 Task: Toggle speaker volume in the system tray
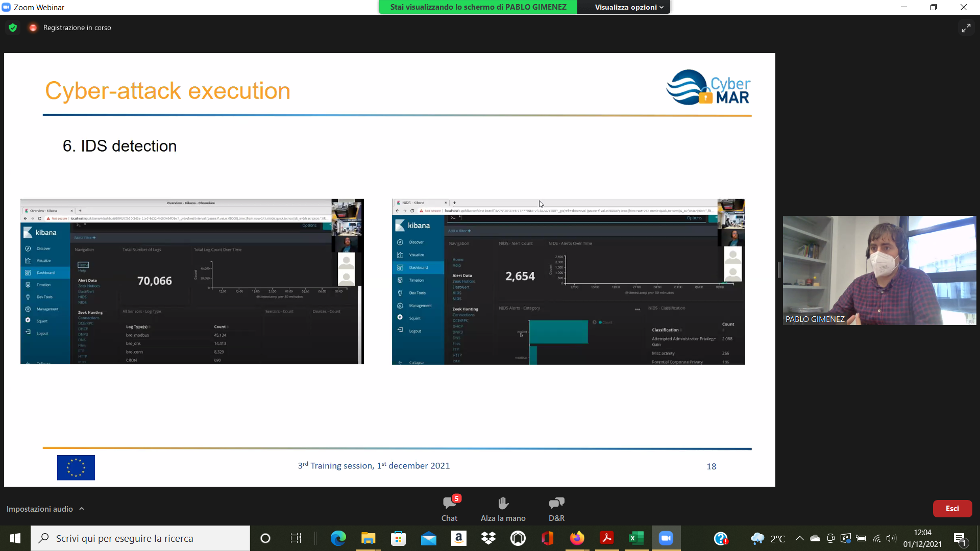[891, 538]
